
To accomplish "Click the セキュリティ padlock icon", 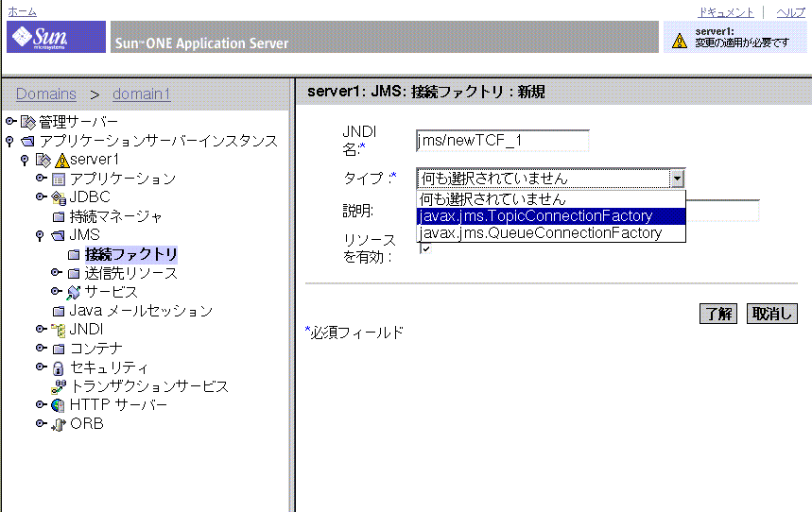I will (58, 368).
